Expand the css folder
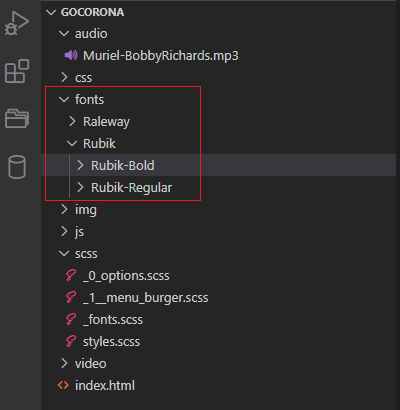The width and height of the screenshot is (400, 410). (83, 78)
